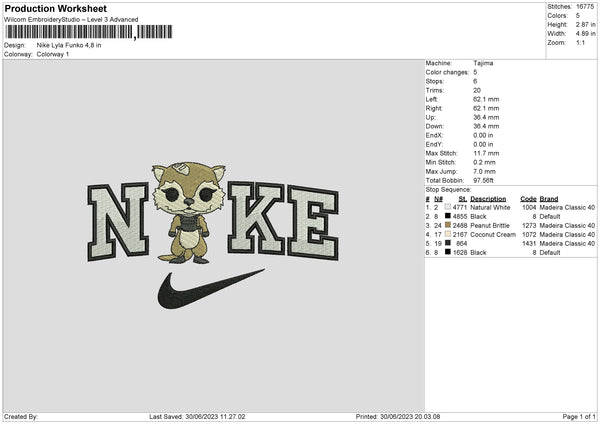Click the "Colors:" label at top right
The image size is (600, 424).
(558, 16)
